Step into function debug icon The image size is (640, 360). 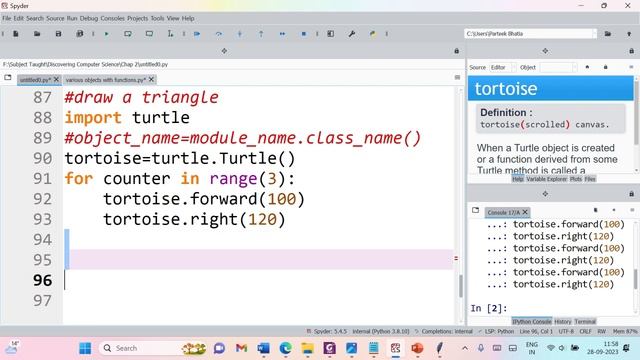pos(240,34)
